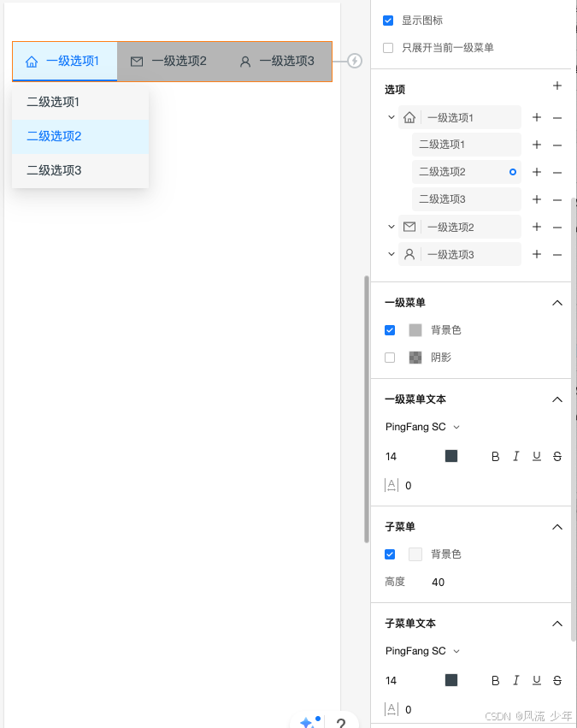
Task: Open the help question mark button
Action: tap(341, 723)
